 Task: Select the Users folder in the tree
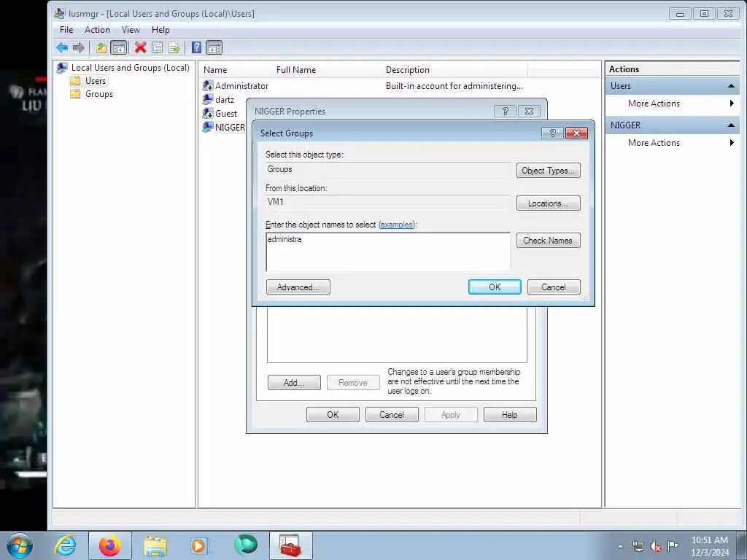tap(96, 81)
